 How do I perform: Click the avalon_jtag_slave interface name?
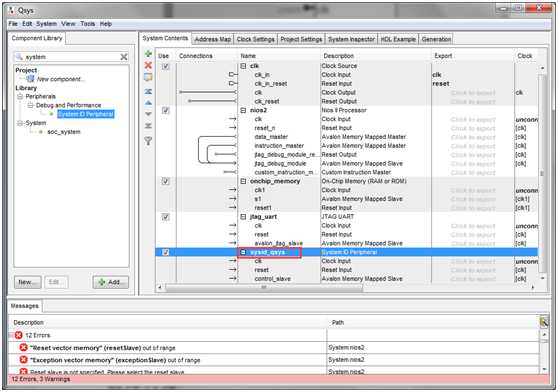coord(279,243)
